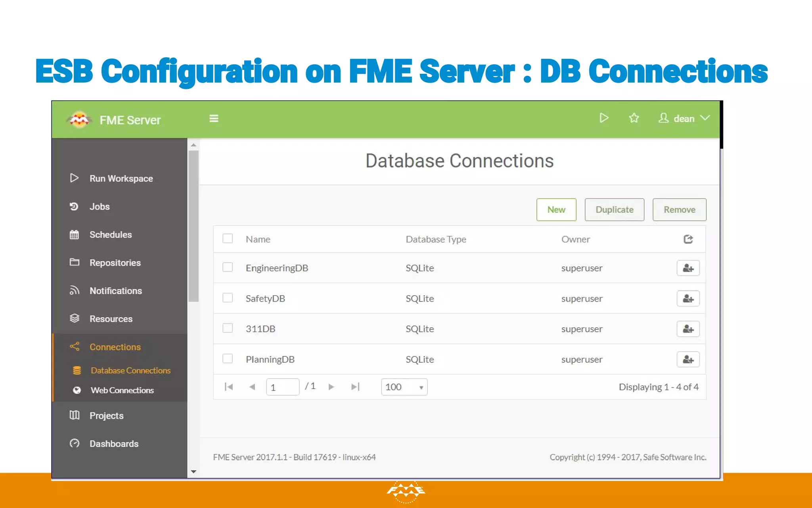
Task: Click the Schedules calendar icon
Action: coord(74,234)
